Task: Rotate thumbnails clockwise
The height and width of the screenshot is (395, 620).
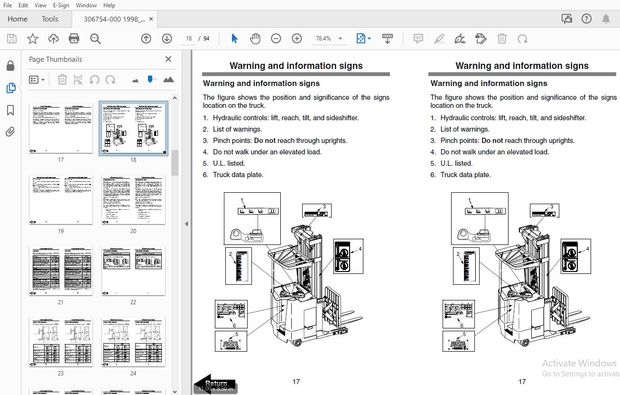Action: [110, 80]
